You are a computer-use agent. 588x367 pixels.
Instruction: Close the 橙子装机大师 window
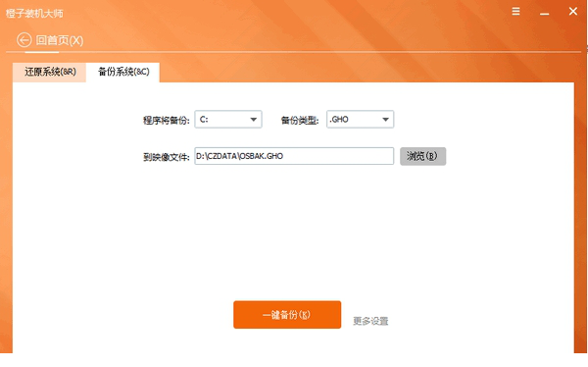[x=573, y=11]
